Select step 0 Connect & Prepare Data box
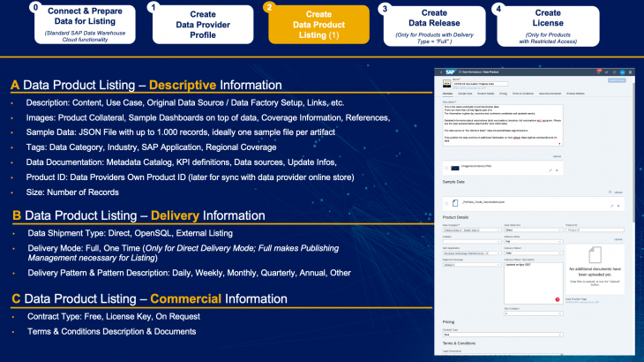This screenshot has width=644, height=362. (85, 24)
